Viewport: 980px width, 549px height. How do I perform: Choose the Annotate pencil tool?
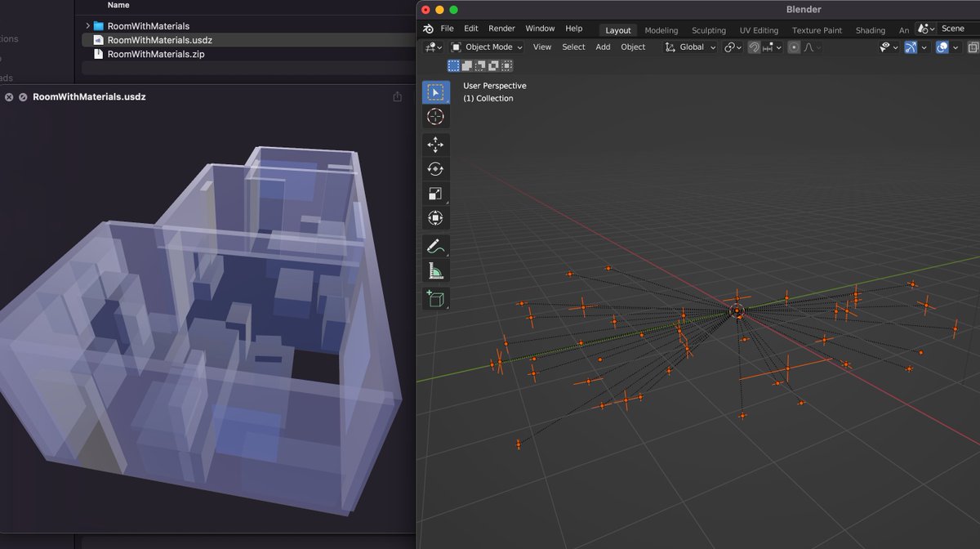[x=435, y=246]
